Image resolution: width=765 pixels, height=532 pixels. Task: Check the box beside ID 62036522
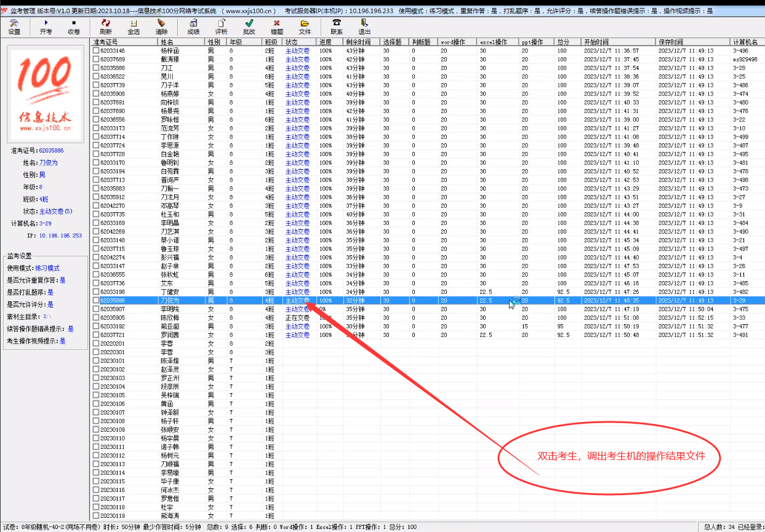pyautogui.click(x=96, y=76)
